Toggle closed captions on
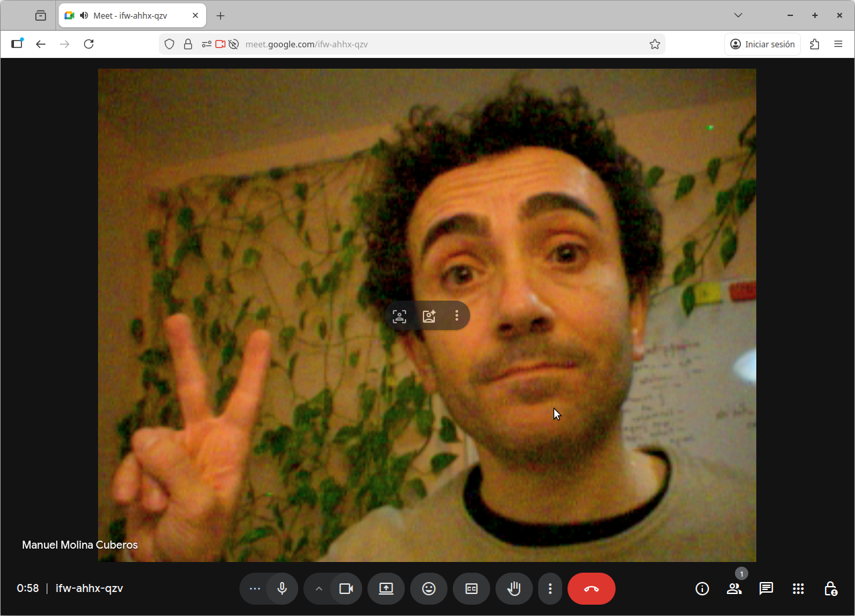The width and height of the screenshot is (855, 616). (x=472, y=589)
